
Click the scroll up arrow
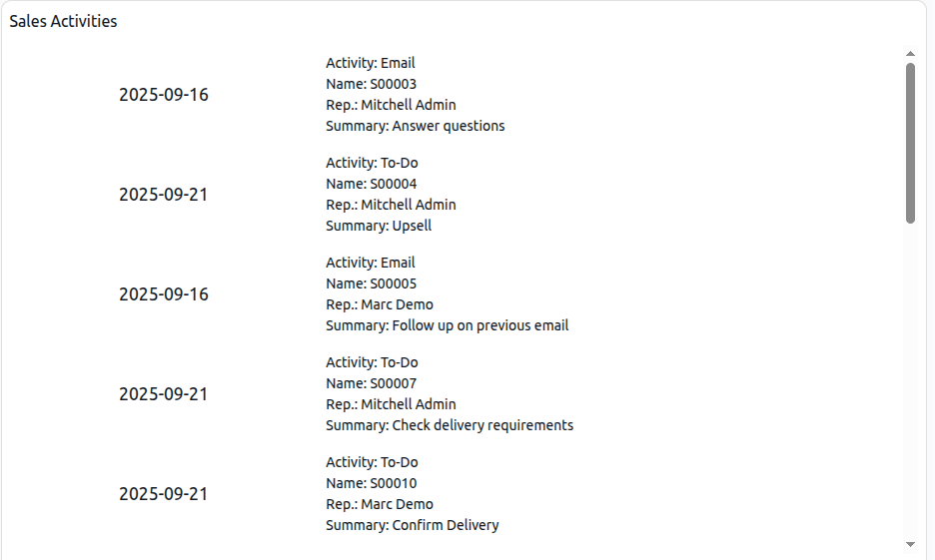[910, 53]
